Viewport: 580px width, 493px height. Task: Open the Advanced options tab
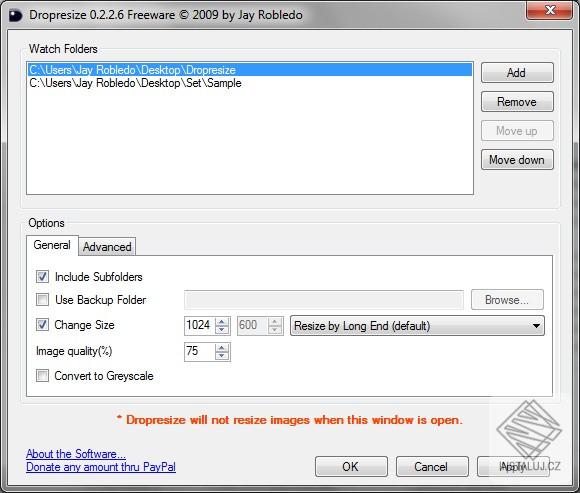pyautogui.click(x=107, y=247)
